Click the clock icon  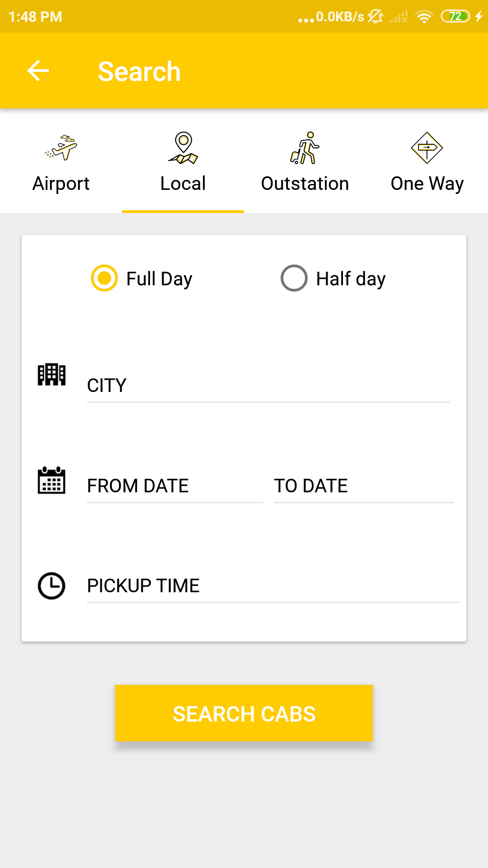pyautogui.click(x=52, y=586)
